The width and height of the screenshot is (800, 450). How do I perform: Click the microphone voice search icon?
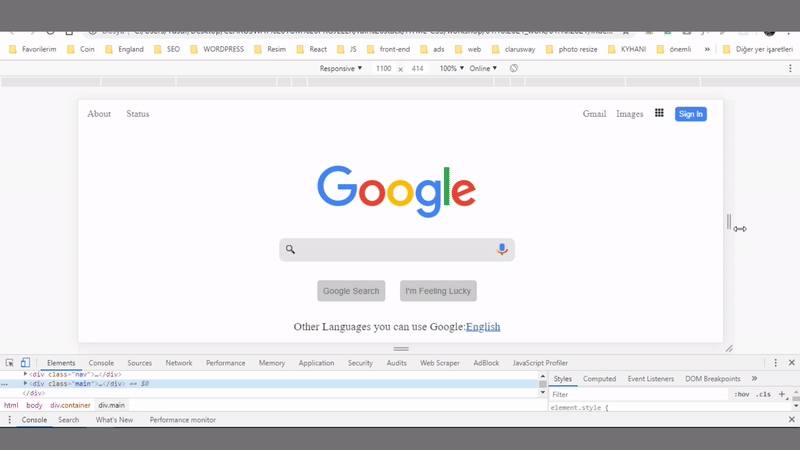pyautogui.click(x=502, y=249)
